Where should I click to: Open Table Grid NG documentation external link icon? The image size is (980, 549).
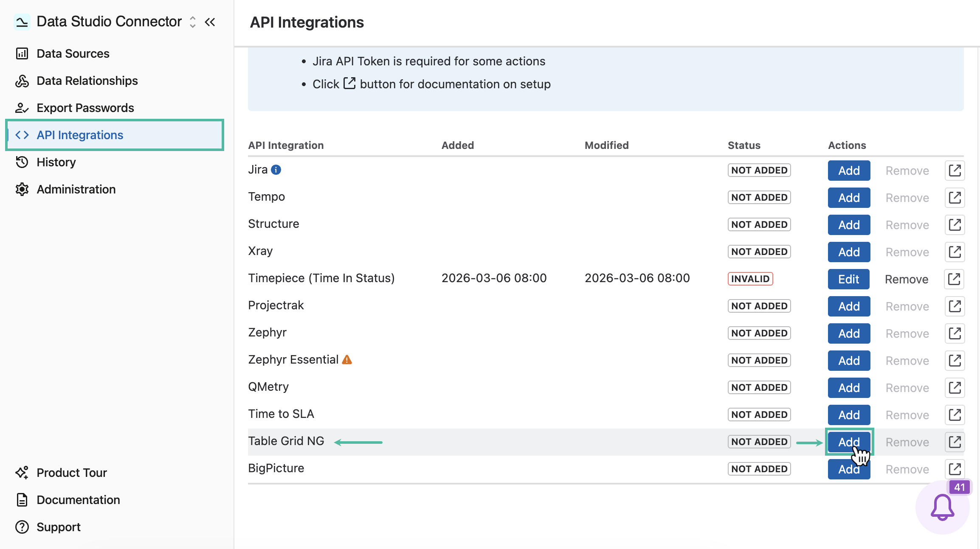tap(955, 442)
